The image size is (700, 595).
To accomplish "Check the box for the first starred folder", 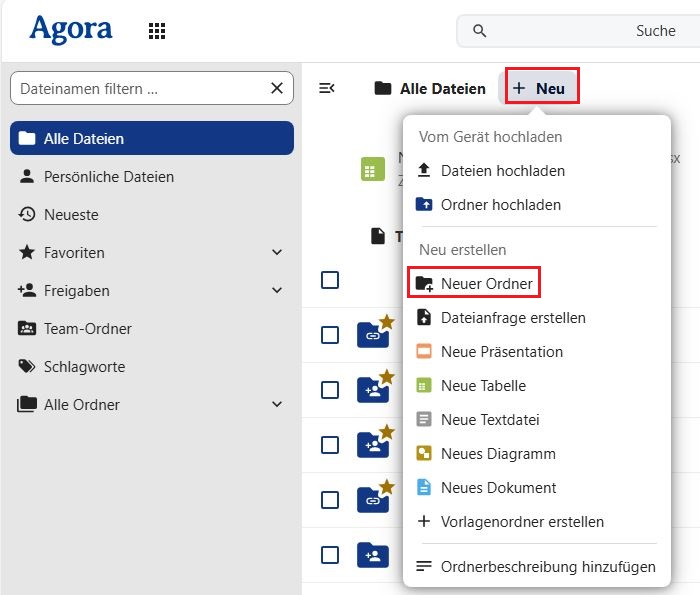I will pyautogui.click(x=330, y=335).
